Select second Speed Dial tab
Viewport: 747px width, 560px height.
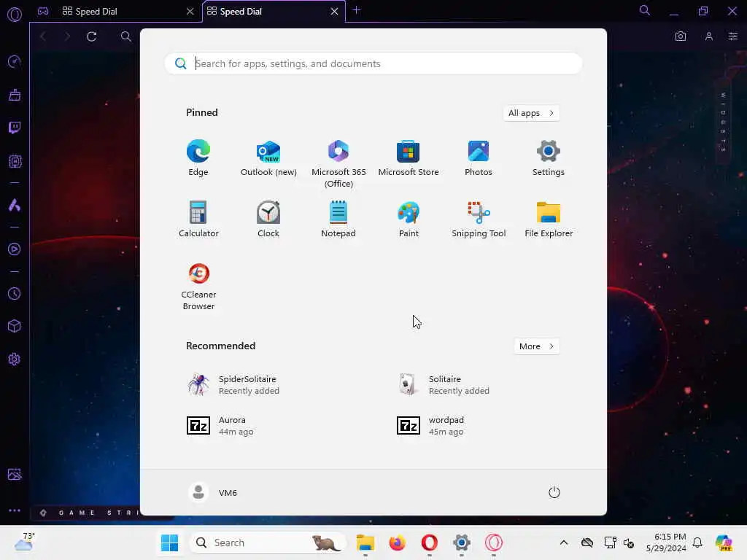(274, 12)
